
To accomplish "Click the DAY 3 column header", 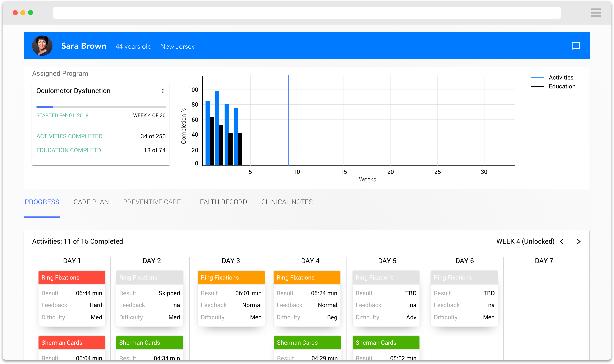I will [x=231, y=261].
